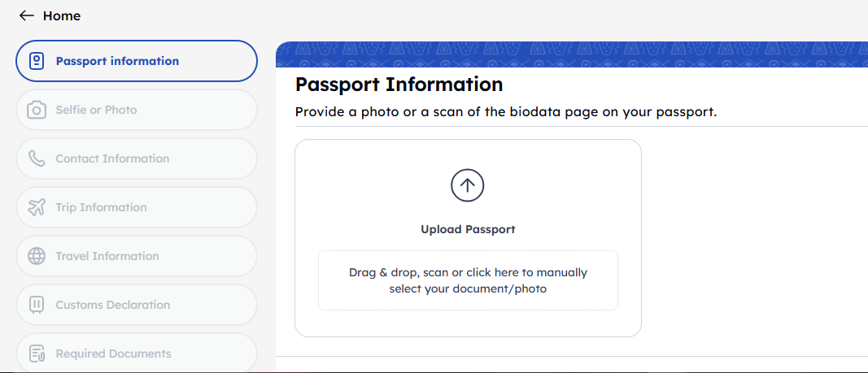Click the phone icon for Contact Information
868x373 pixels.
point(37,158)
